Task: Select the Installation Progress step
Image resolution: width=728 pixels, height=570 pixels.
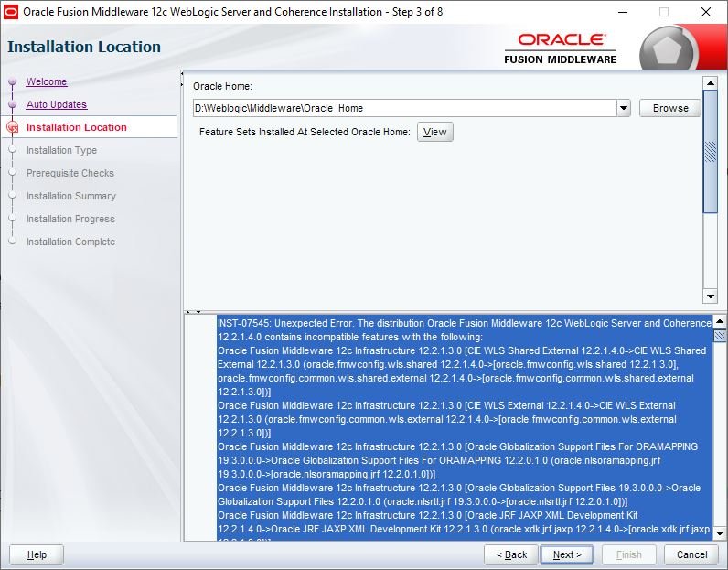Action: (70, 219)
